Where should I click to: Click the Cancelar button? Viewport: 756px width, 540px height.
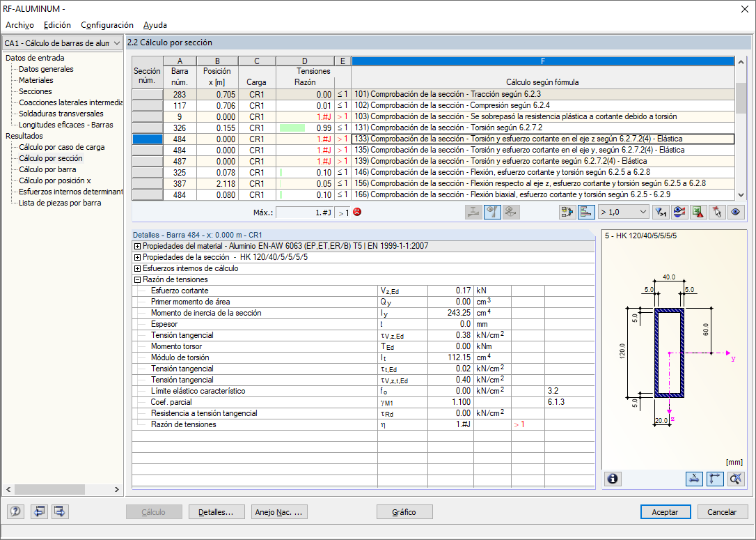(x=723, y=512)
